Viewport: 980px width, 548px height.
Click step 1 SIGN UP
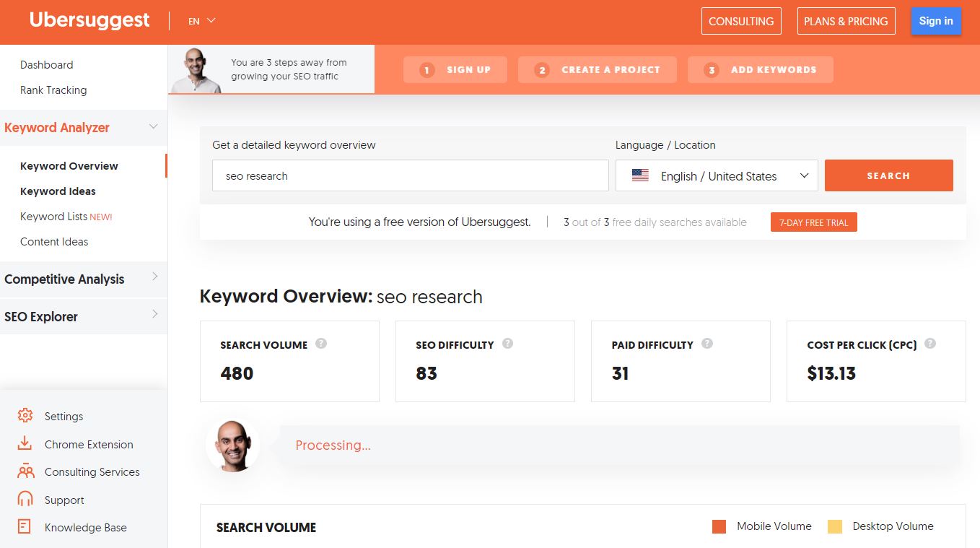pyautogui.click(x=455, y=70)
